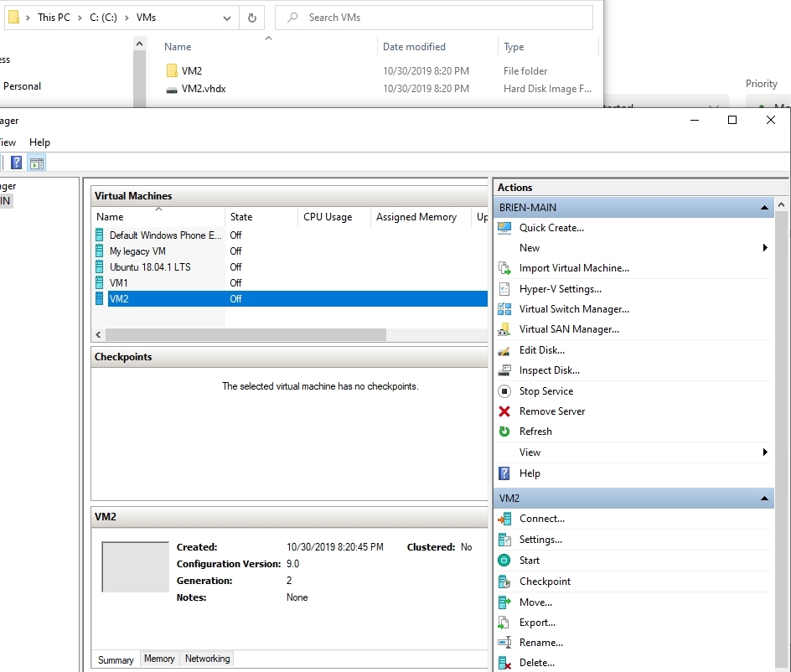Expand the New submenu arrow

tap(765, 248)
